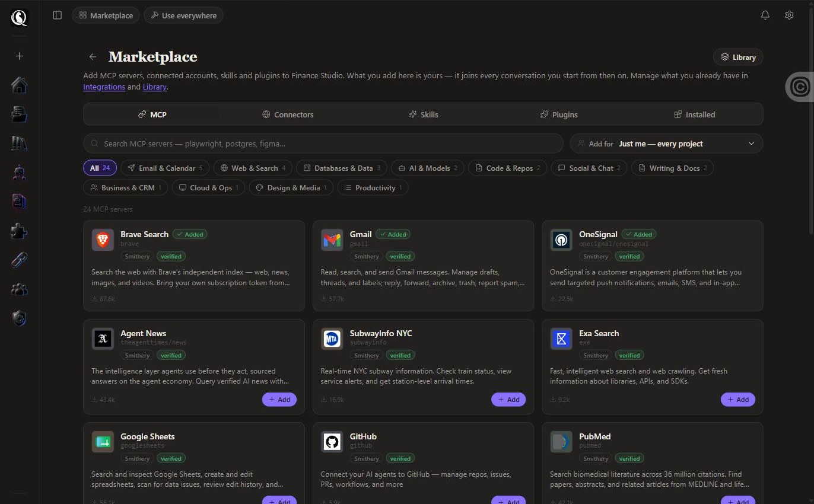Click the Exa Search logo icon
Viewport: 814px width, 504px height.
(561, 339)
